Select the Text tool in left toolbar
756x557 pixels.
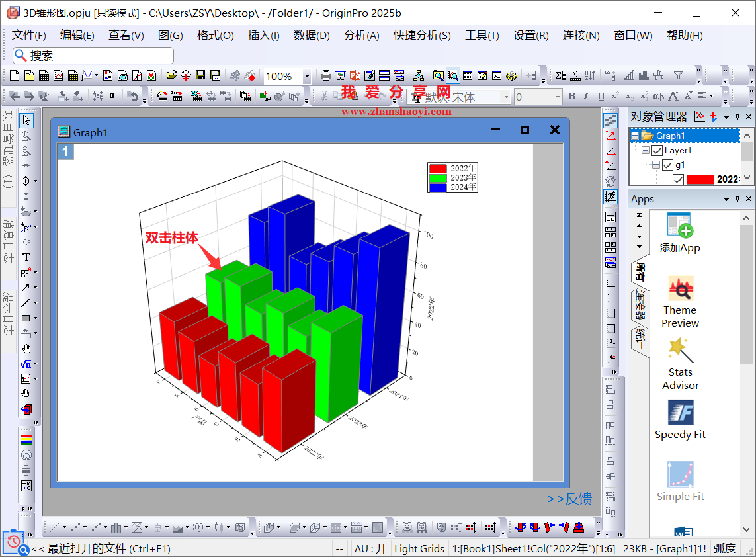[x=26, y=257]
